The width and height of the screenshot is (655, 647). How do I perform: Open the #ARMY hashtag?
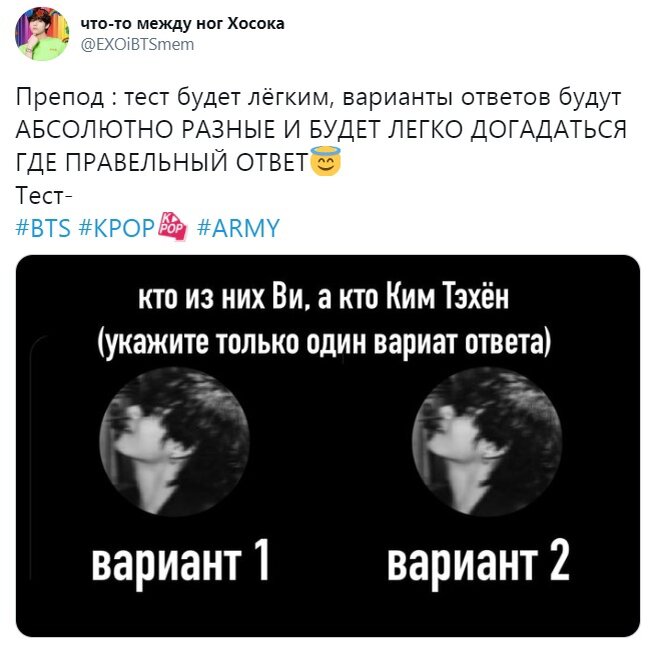pos(238,228)
